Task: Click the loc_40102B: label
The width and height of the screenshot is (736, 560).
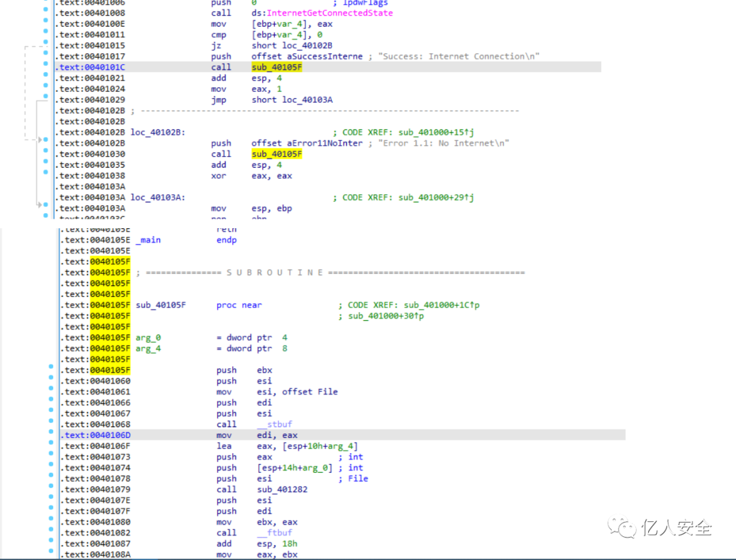Action: [x=157, y=132]
